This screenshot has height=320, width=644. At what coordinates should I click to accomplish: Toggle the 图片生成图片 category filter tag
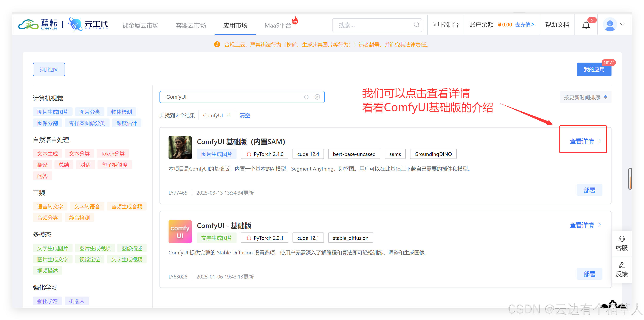click(53, 112)
